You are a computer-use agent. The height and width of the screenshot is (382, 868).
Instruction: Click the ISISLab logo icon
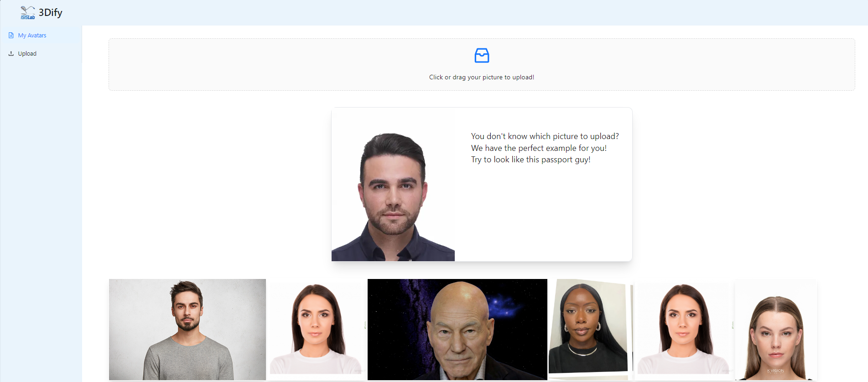[27, 13]
